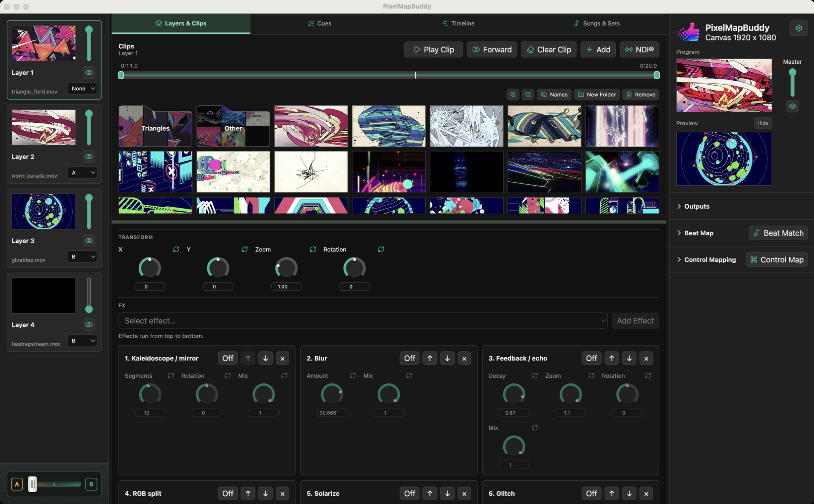The image size is (814, 504).
Task: Open the Timeline tab
Action: [458, 23]
